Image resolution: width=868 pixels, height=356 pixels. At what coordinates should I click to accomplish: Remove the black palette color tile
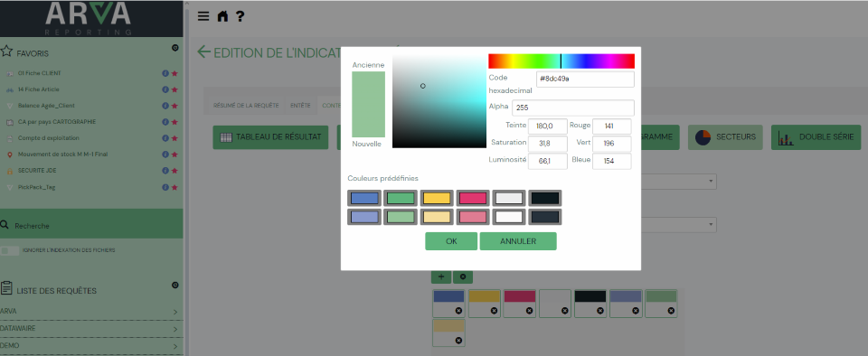tap(600, 311)
